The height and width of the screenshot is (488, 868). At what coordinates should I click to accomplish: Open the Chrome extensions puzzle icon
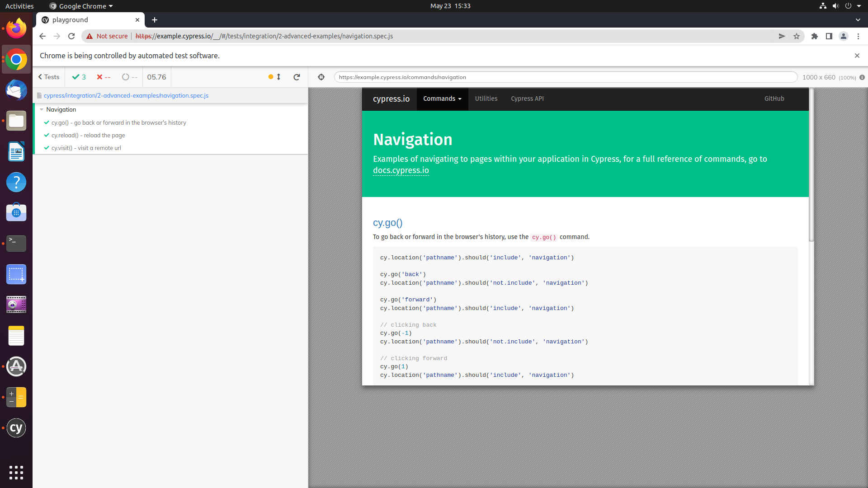(815, 37)
